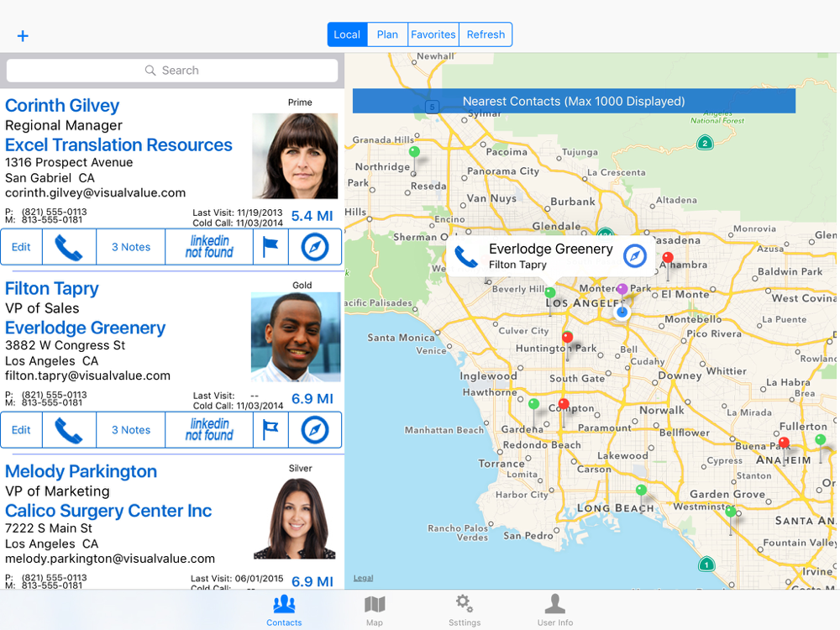
Task: Open compass navigation for Filton Tapry
Action: coord(315,429)
